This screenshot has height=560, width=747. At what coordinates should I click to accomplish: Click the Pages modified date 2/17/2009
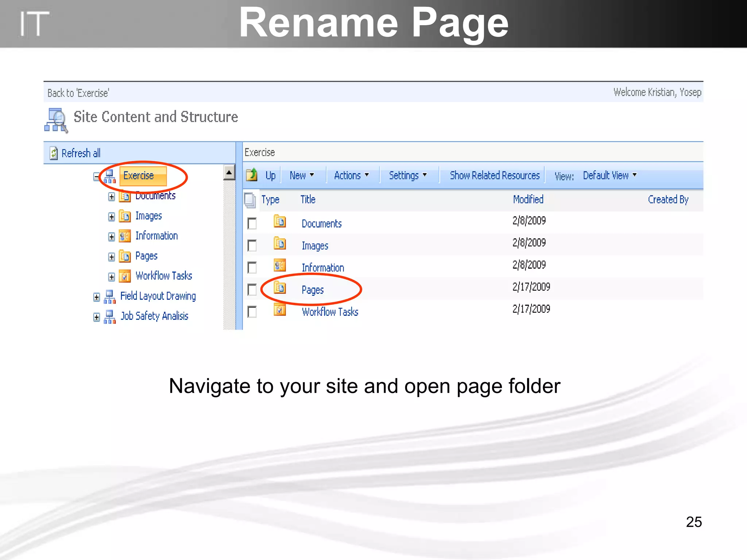click(x=531, y=287)
